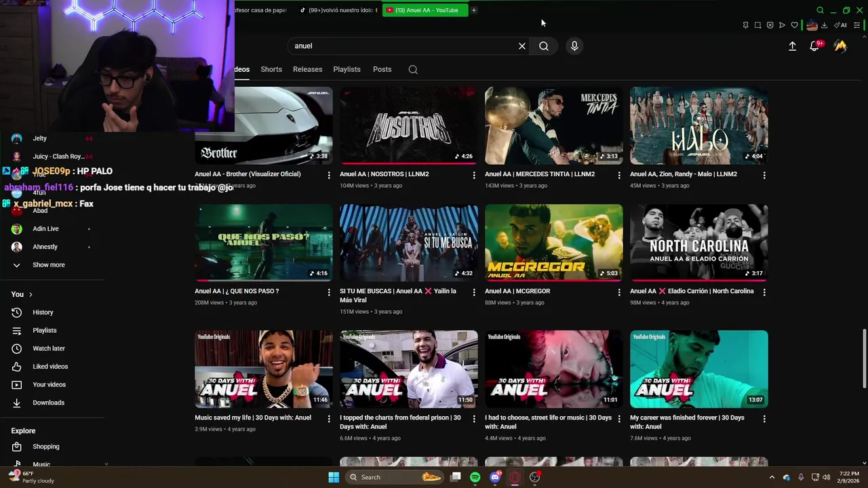Open Spotify from the taskbar

click(475, 477)
